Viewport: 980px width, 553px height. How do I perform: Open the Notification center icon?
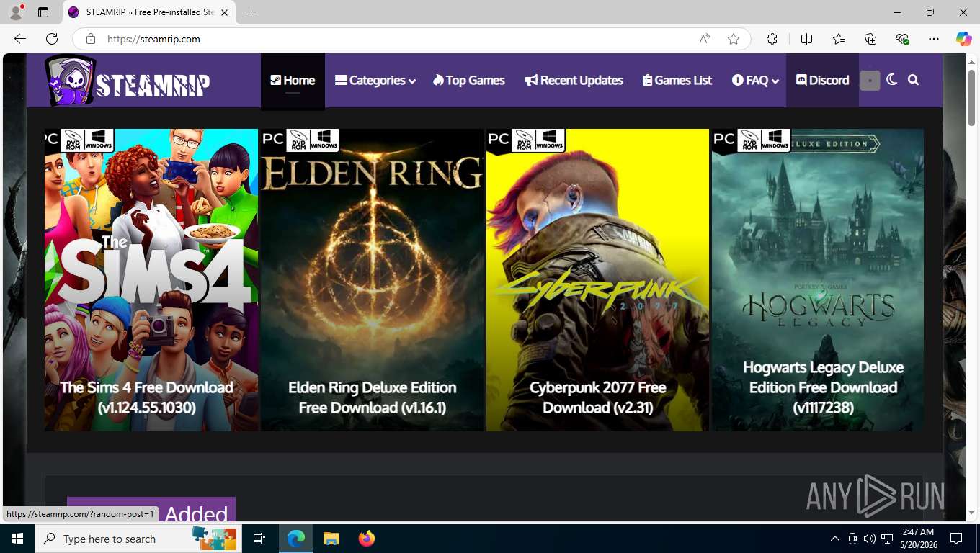956,539
